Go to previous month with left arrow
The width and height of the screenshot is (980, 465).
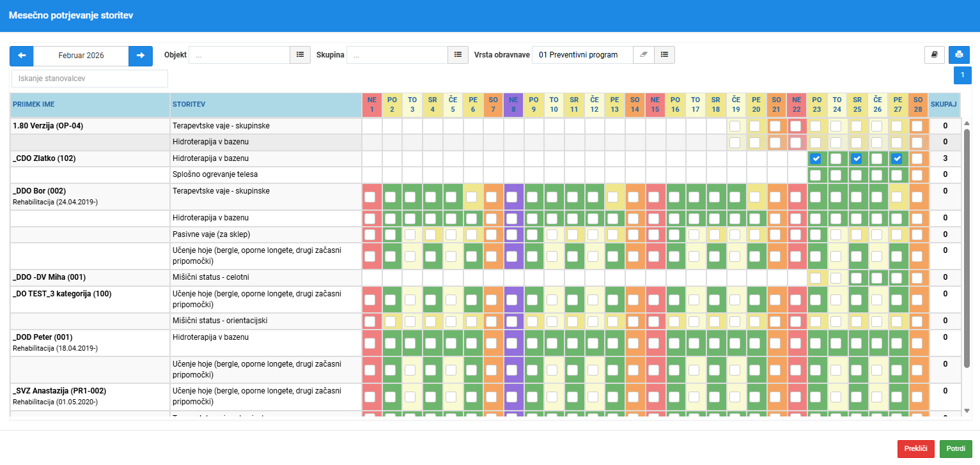tap(22, 56)
